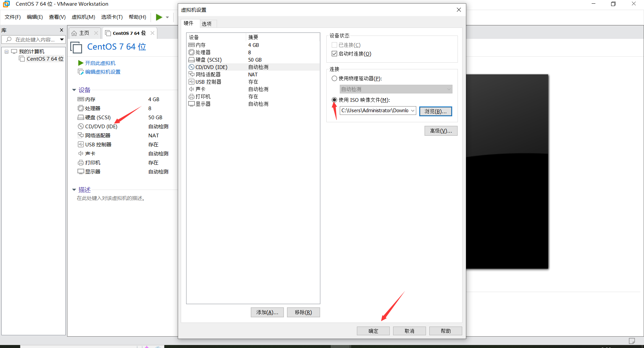The width and height of the screenshot is (644, 348).
Task: Click the 处理器 icon in the main window device summary
Action: 81,108
